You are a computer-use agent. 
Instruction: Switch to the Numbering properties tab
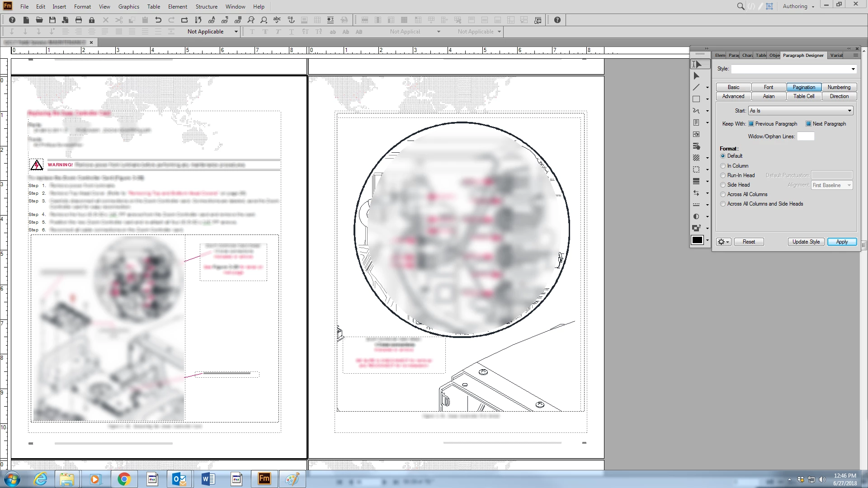[839, 87]
